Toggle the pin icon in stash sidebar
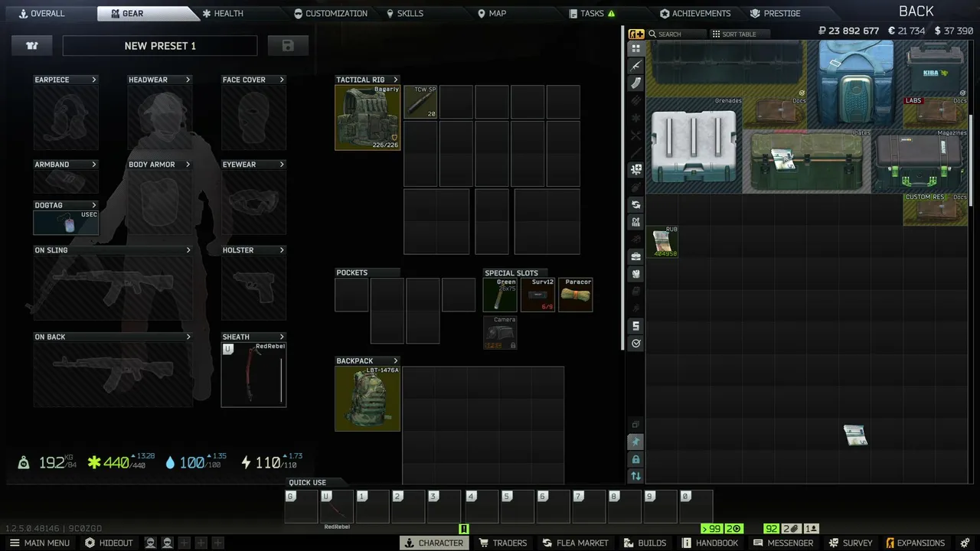980x551 pixels. click(635, 442)
